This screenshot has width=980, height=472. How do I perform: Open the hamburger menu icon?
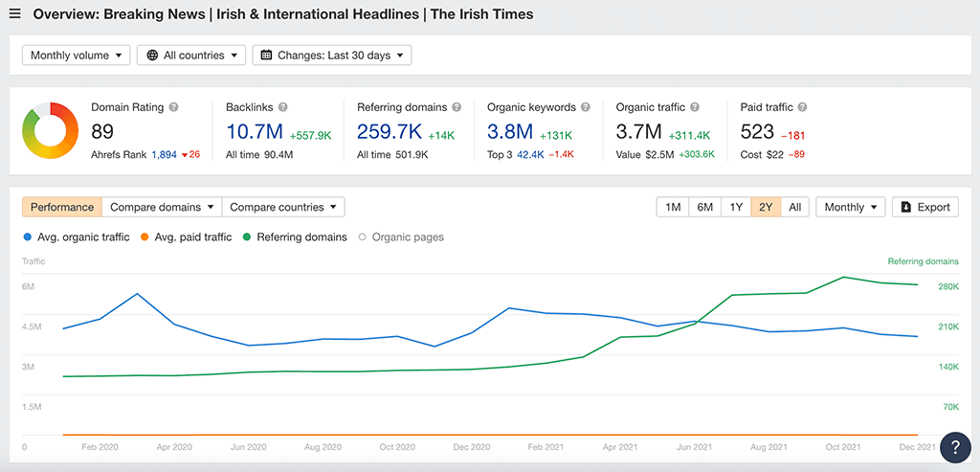15,13
